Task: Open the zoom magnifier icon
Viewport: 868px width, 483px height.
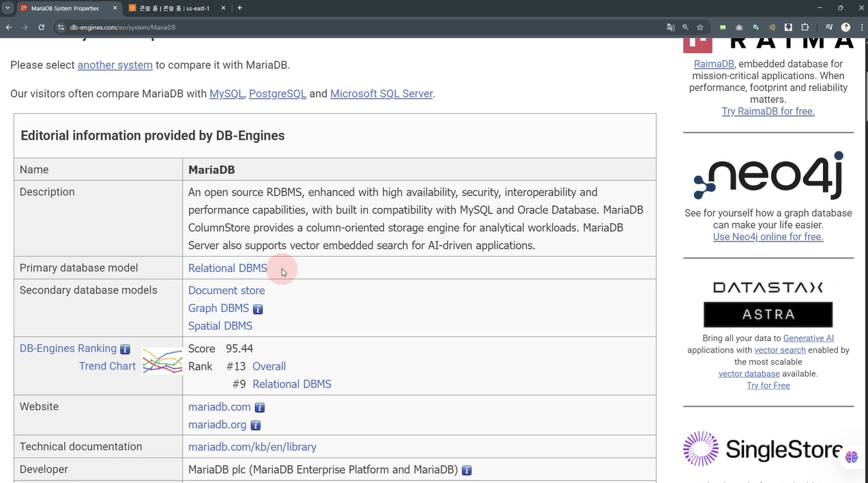Action: point(685,27)
